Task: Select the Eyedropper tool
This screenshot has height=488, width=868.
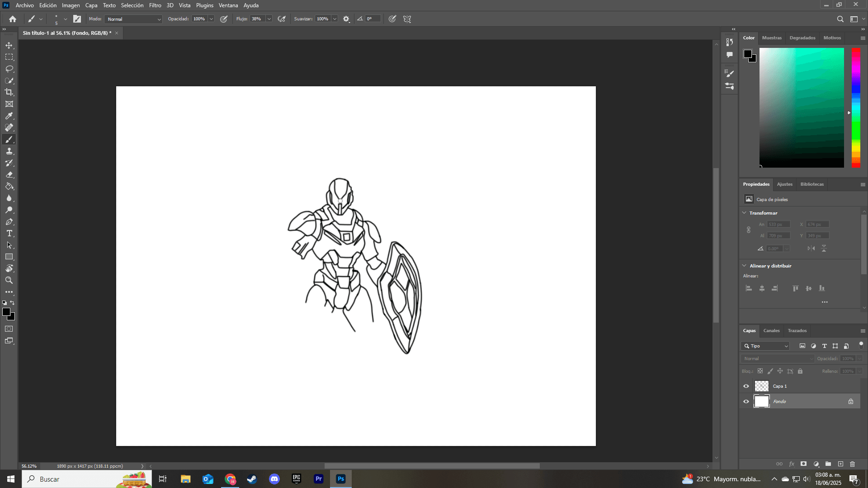Action: coord(9,116)
